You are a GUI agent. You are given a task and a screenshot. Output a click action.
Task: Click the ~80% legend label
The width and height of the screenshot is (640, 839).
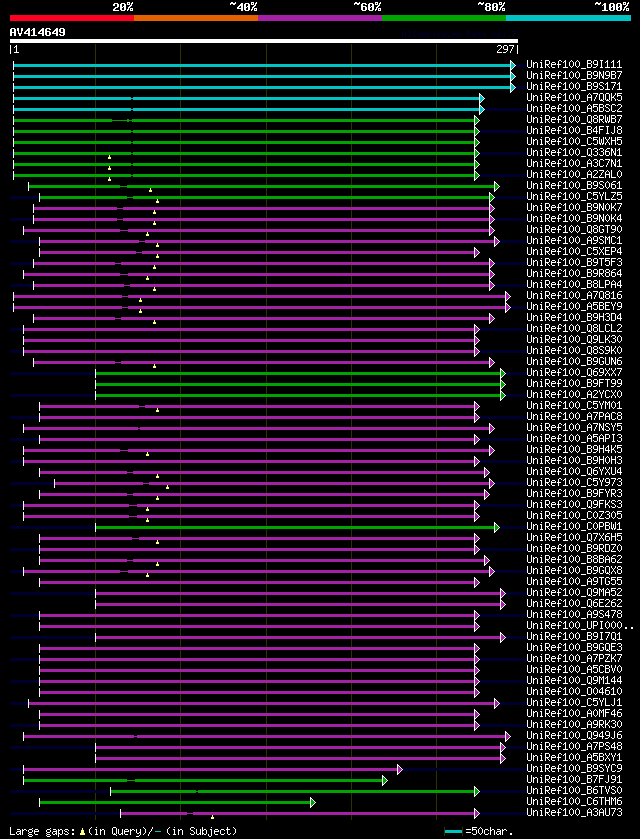coord(491,7)
